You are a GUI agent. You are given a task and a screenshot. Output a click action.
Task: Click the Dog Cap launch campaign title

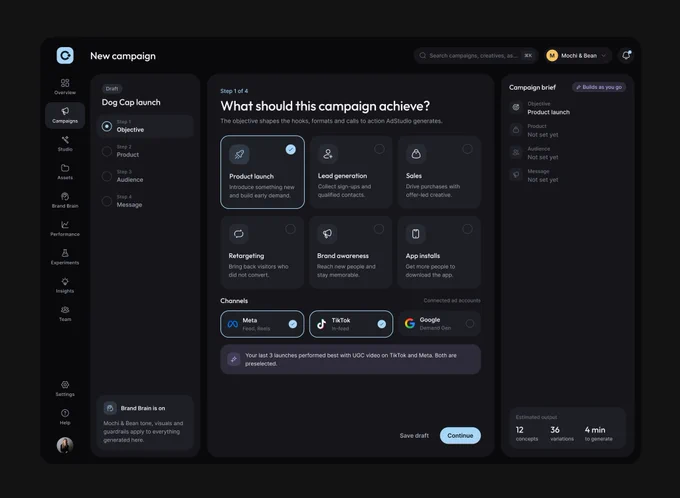pyautogui.click(x=131, y=102)
